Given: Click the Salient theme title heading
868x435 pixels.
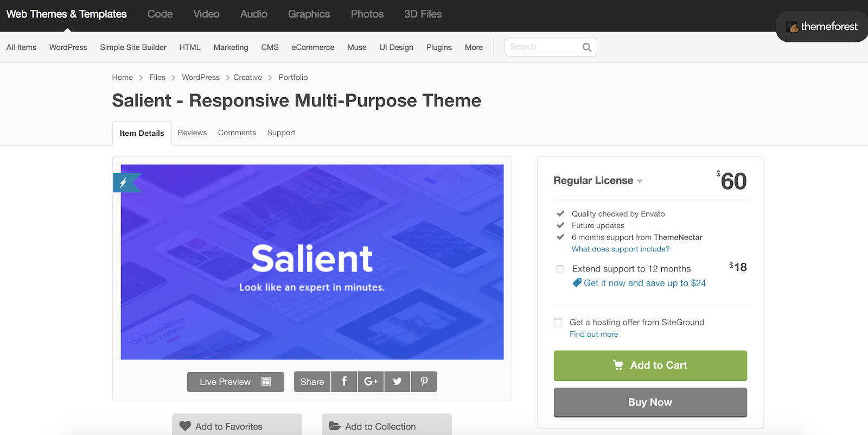Looking at the screenshot, I should tap(296, 100).
